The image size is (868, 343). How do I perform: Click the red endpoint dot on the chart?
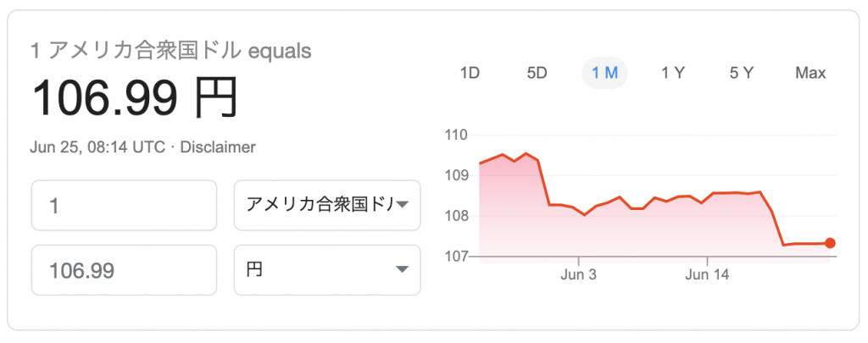point(829,243)
